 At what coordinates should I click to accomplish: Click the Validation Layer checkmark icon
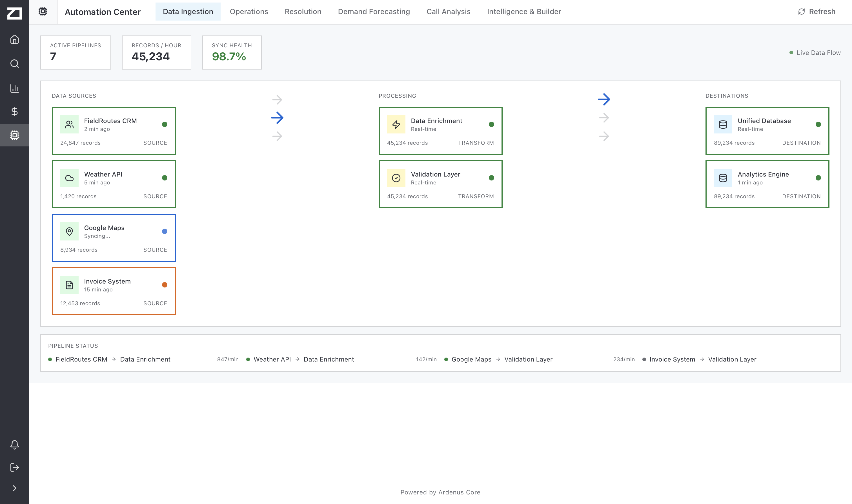396,178
